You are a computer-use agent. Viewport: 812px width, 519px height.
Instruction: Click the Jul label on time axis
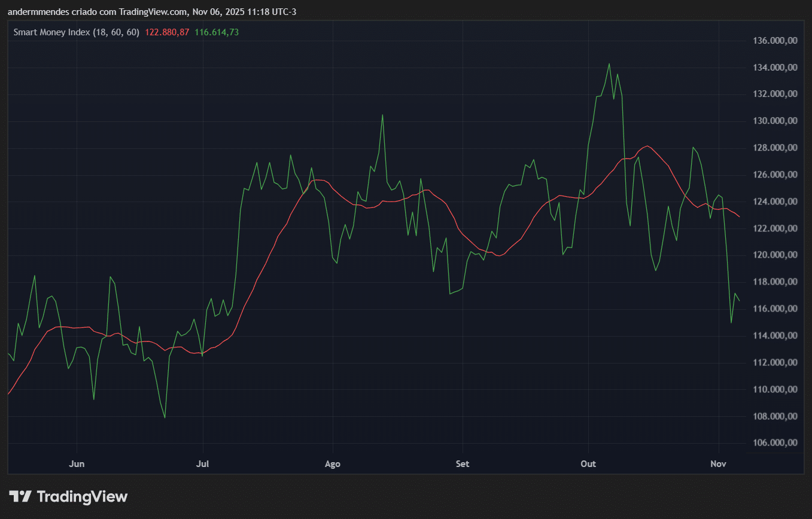tap(203, 464)
